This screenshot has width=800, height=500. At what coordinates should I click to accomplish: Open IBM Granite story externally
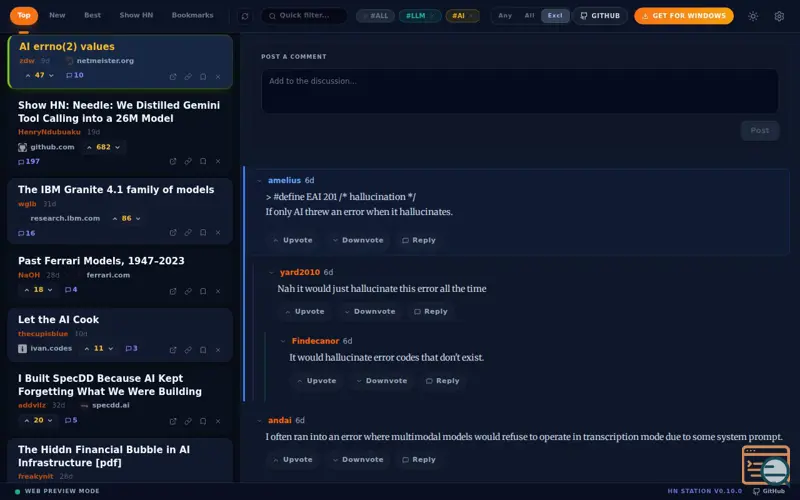(173, 233)
